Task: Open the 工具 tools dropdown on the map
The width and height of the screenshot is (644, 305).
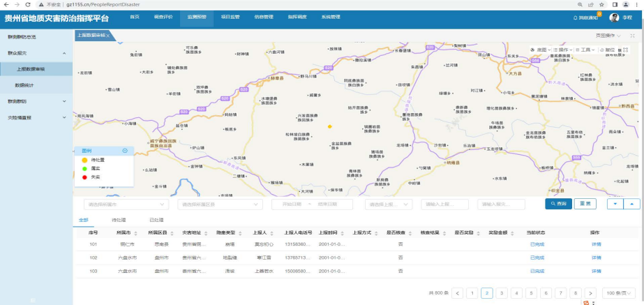Action: (585, 50)
